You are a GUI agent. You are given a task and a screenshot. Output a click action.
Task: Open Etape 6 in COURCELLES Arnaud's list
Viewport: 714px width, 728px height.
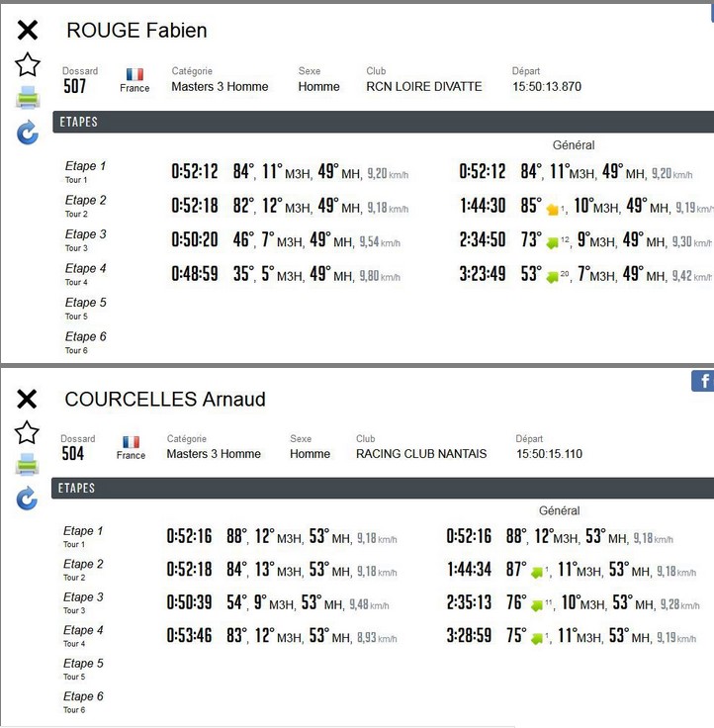coord(84,696)
